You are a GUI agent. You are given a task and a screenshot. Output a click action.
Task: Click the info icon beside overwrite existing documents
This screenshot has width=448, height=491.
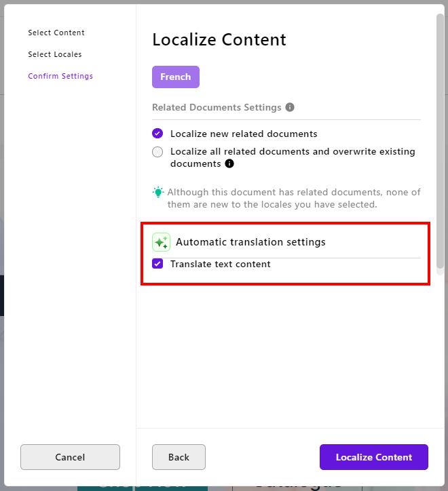click(229, 163)
